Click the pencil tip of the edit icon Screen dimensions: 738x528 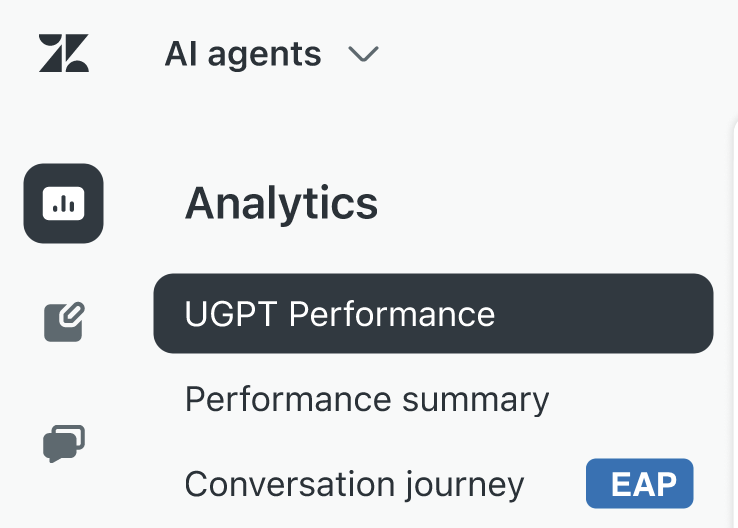click(x=72, y=313)
